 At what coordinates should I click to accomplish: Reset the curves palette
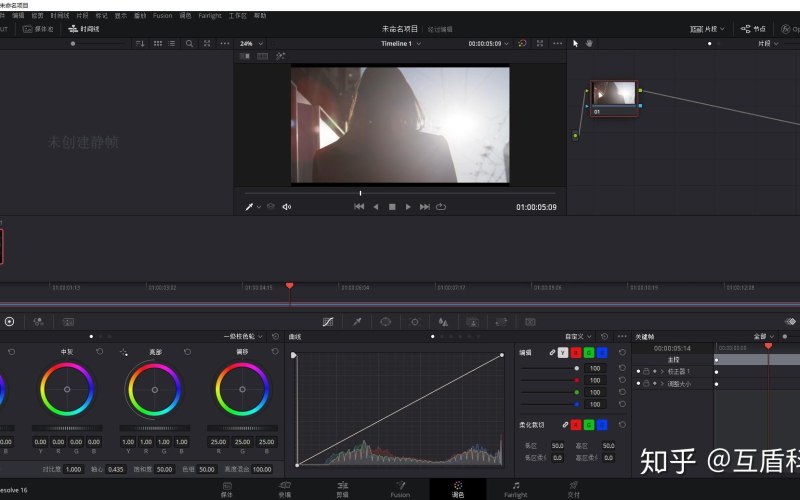click(x=605, y=337)
